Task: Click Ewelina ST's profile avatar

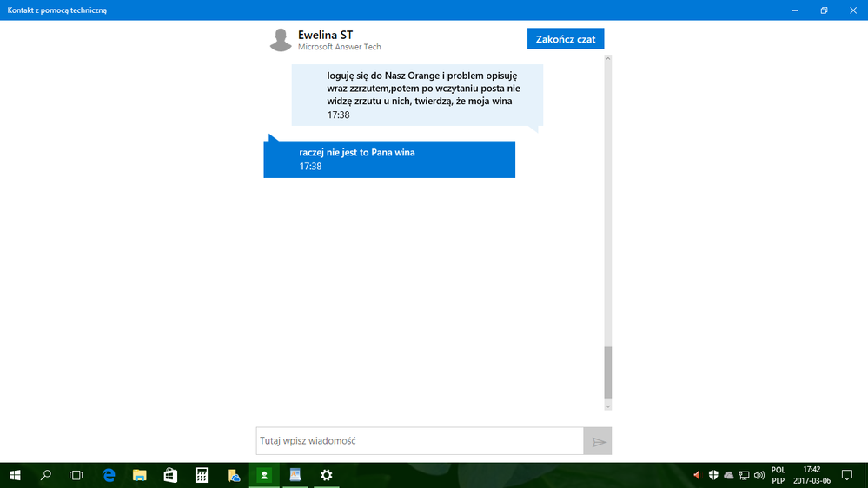Action: [280, 40]
